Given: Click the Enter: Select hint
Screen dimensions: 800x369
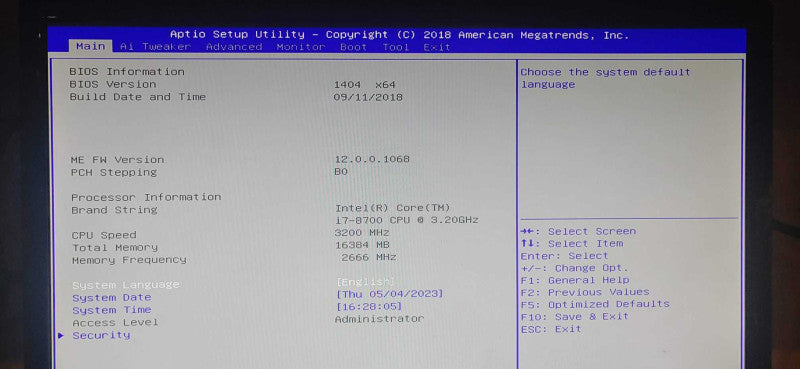Looking at the screenshot, I should pyautogui.click(x=564, y=256).
